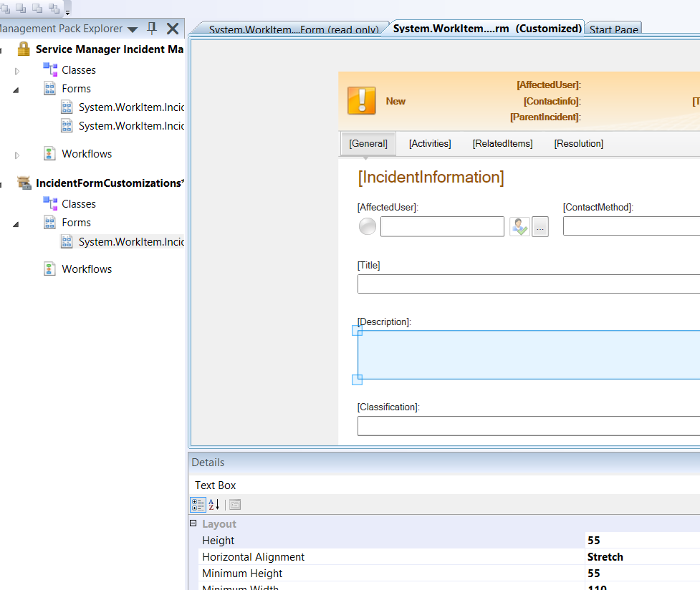
Task: Click the third layering icon in top toolbar
Action: coord(37,8)
